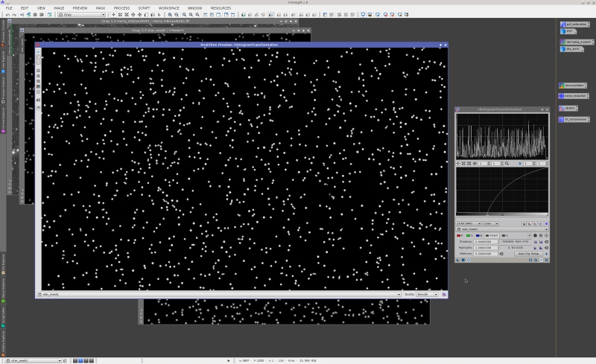Open the IMAGE menu

click(59, 8)
